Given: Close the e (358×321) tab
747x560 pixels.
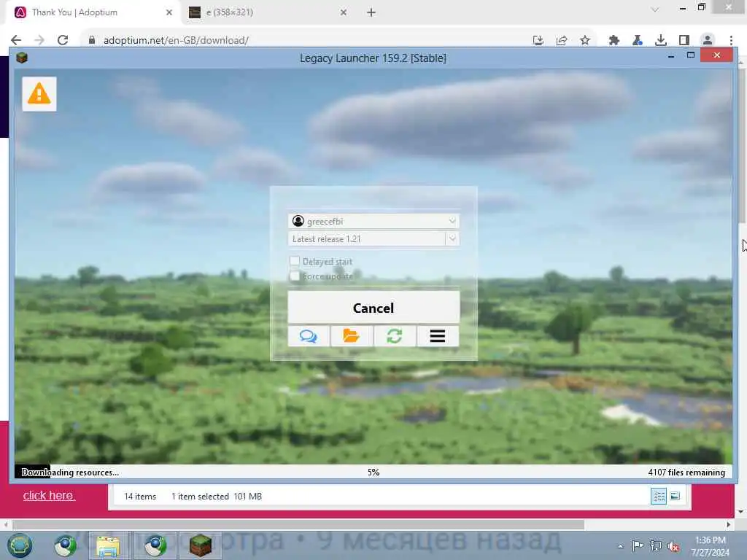Looking at the screenshot, I should point(344,12).
